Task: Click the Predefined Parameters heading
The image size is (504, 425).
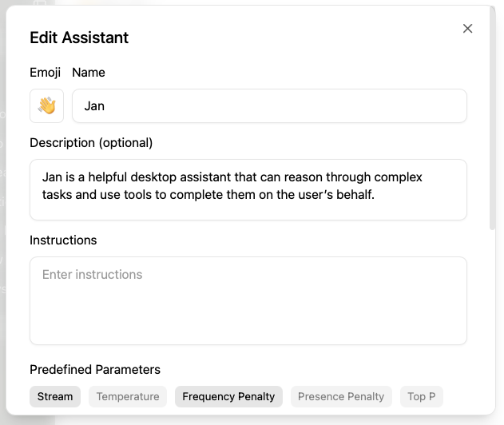Action: pyautogui.click(x=95, y=370)
